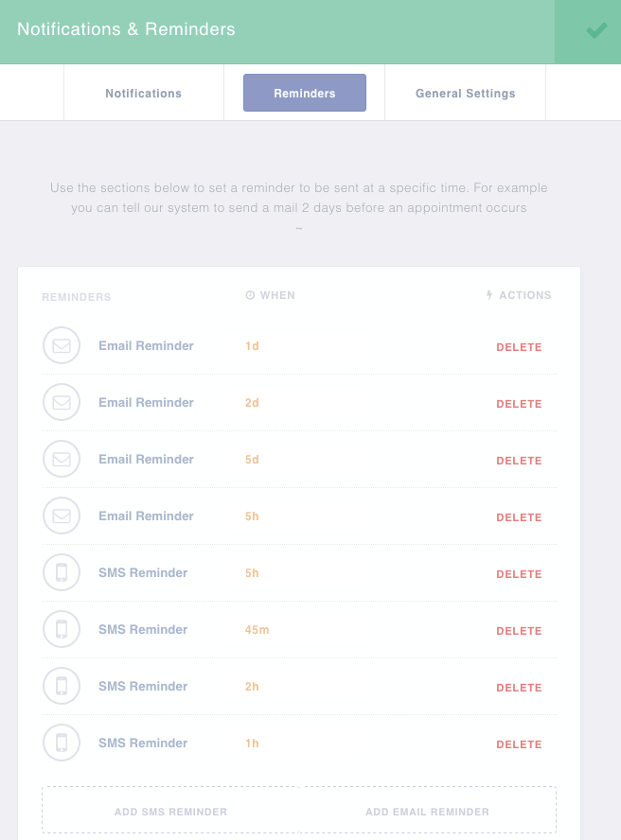Screen dimensions: 621x840
Task: Delete the 1d Email Reminder
Action: 519,347
